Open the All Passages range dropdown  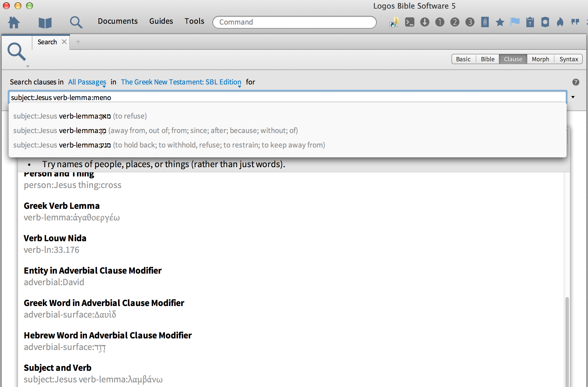[87, 82]
